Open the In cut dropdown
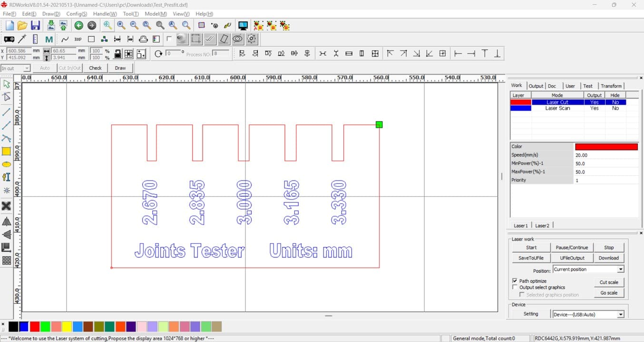 tap(15, 68)
